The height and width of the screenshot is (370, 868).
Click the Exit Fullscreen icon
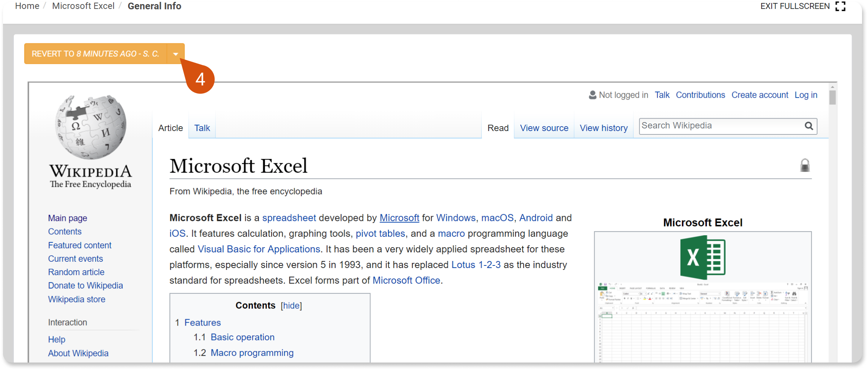click(x=840, y=6)
